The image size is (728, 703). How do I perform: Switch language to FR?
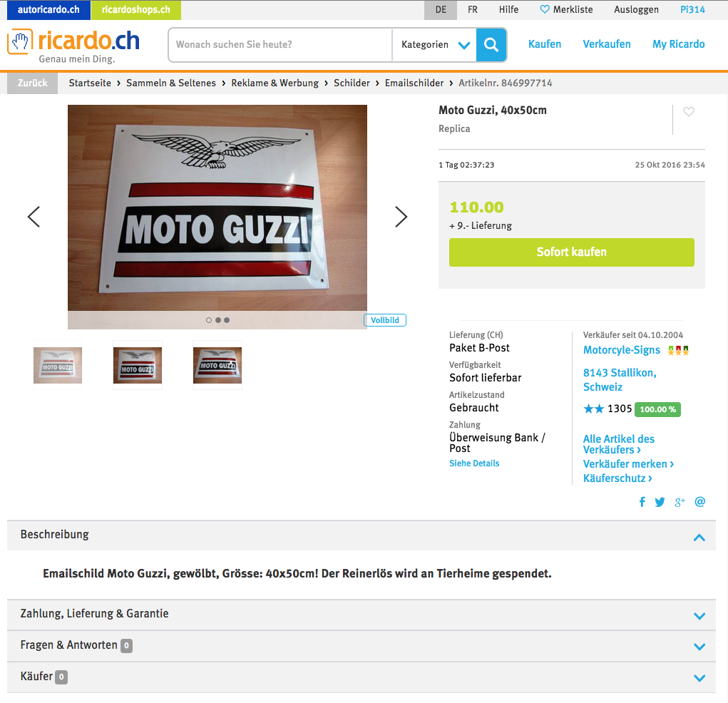(473, 10)
